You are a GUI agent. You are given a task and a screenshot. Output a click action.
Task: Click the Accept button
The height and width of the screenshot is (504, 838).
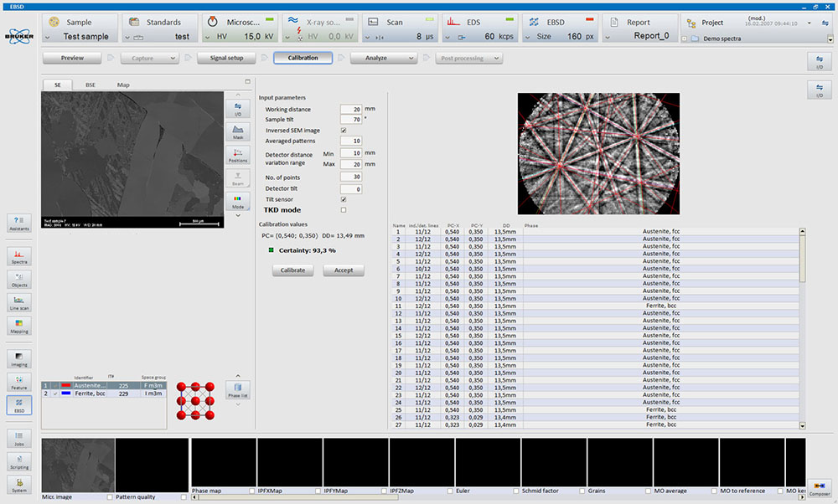(344, 270)
